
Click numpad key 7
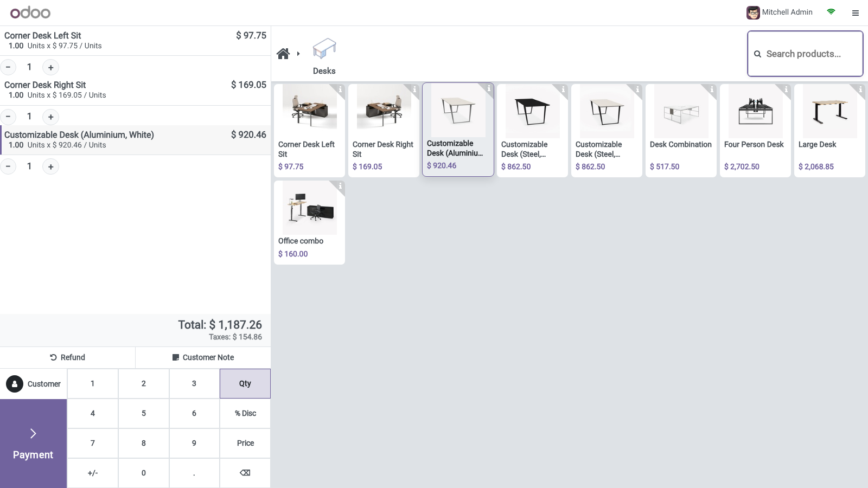tap(93, 443)
